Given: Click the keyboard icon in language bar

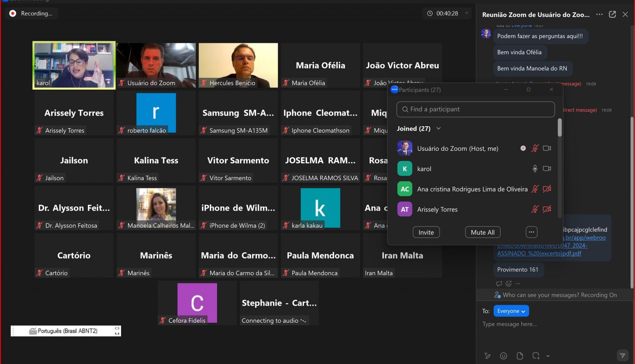Looking at the screenshot, I should 33,331.
